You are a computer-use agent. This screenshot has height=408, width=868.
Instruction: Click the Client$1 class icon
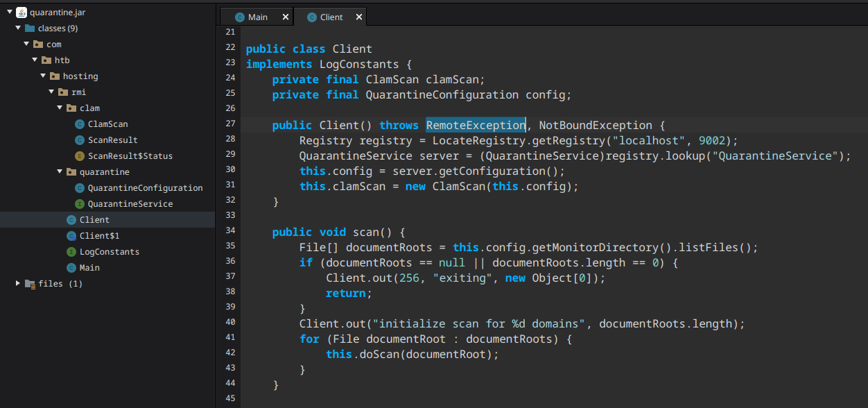71,236
